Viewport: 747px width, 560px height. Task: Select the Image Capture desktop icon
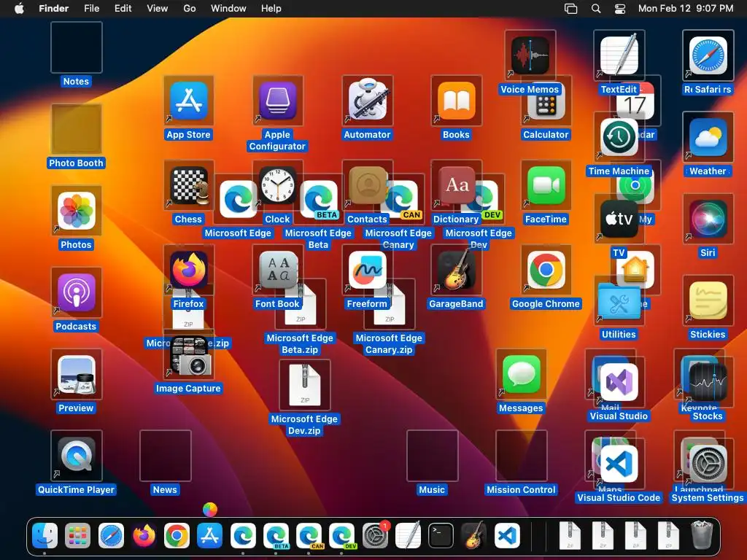189,355
